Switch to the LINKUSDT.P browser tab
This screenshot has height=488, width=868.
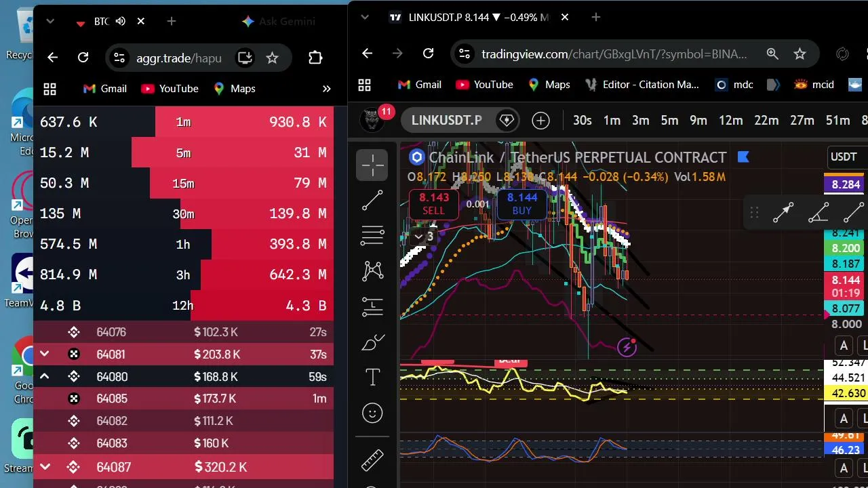478,17
